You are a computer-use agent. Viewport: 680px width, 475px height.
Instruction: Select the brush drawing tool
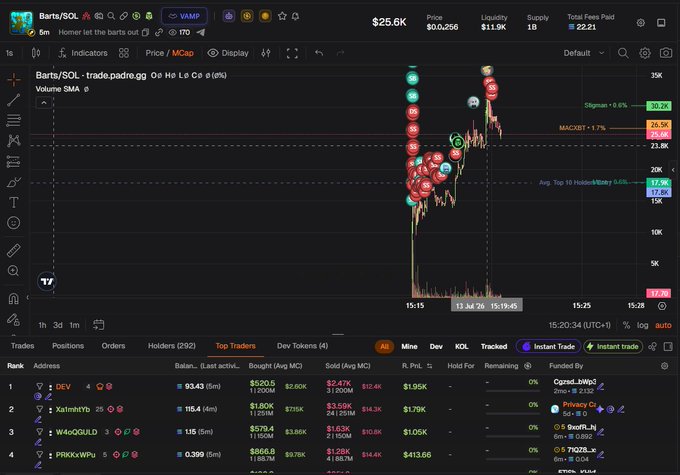pyautogui.click(x=13, y=182)
